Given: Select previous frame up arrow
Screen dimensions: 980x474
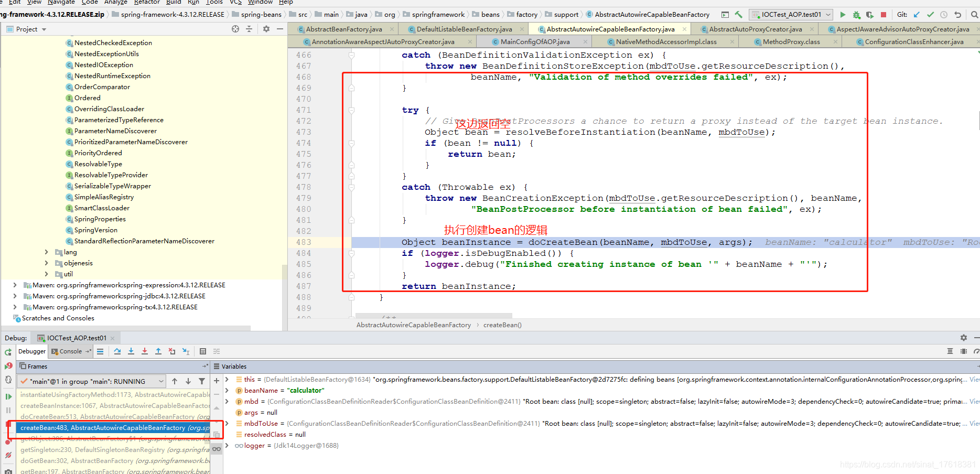Looking at the screenshot, I should [175, 381].
